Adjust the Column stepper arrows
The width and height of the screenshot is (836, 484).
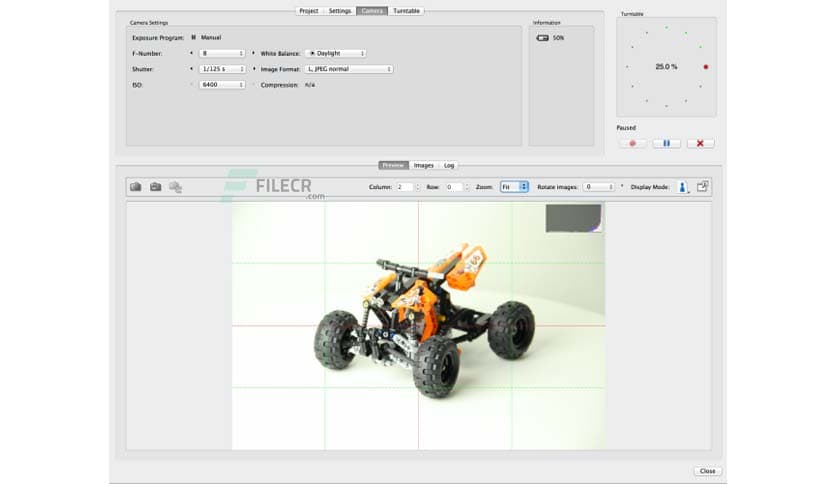pyautogui.click(x=417, y=187)
